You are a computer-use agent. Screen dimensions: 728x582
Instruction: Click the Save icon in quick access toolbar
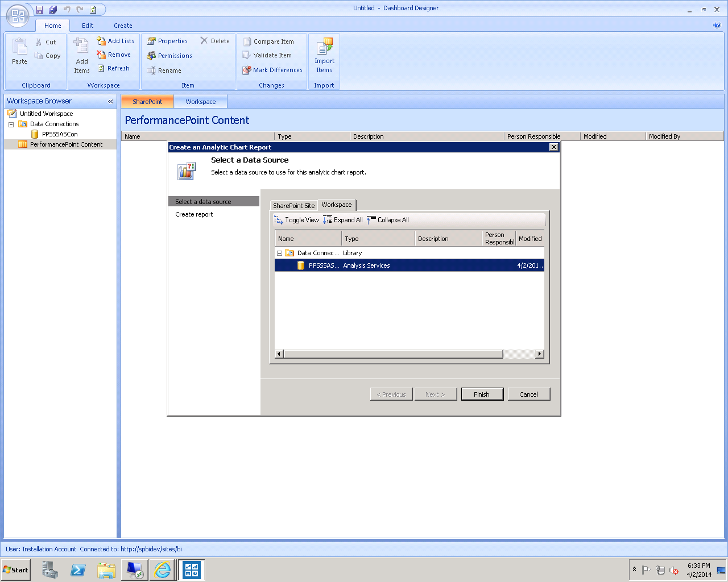[x=39, y=10]
